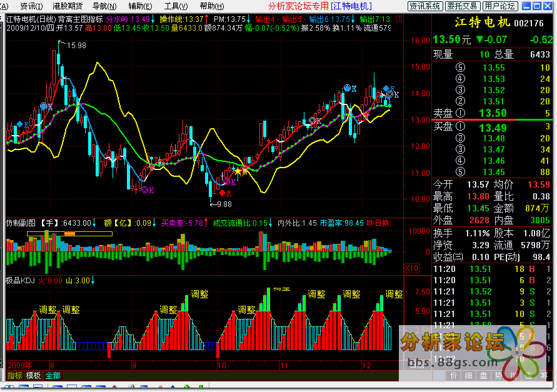Screen dimensions: 557x392
Task: Select the 盘 tab under the trade list
Action: (x=483, y=376)
